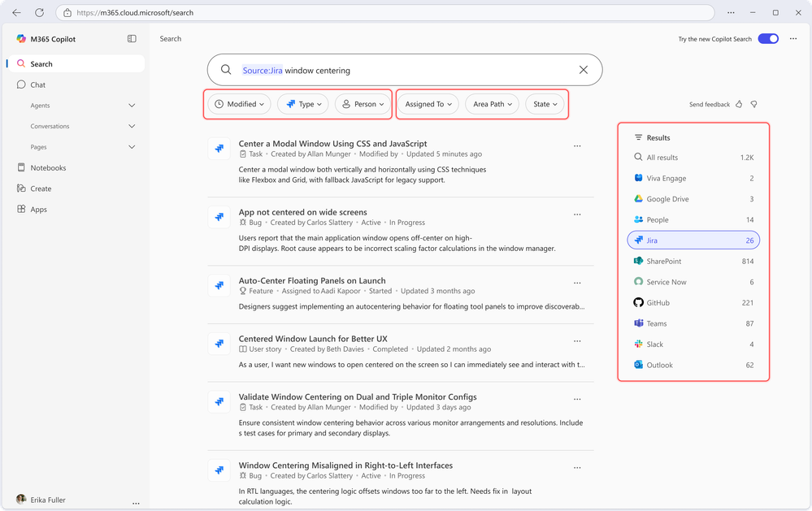Viewport: 812px width, 511px height.
Task: Filter results by Viva Engage
Action: [x=693, y=178]
